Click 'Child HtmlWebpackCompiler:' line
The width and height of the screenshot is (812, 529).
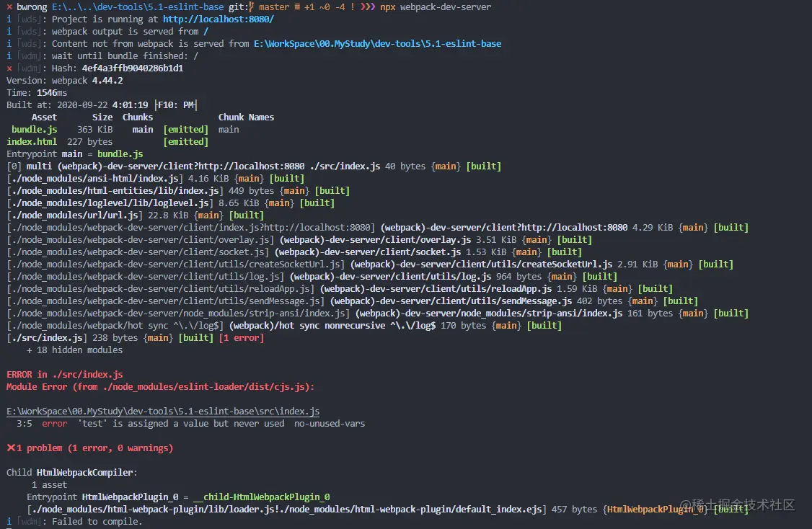point(72,473)
